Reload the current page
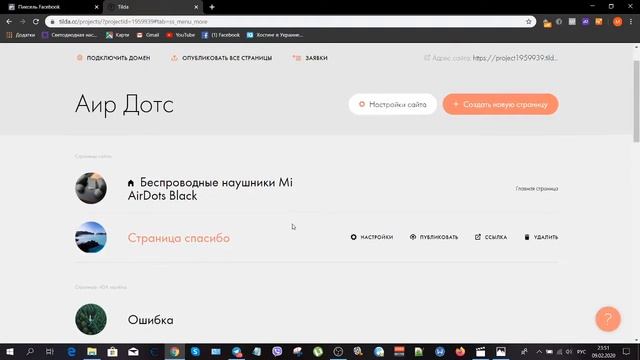Viewport: 640px width, 360px height. (x=36, y=22)
